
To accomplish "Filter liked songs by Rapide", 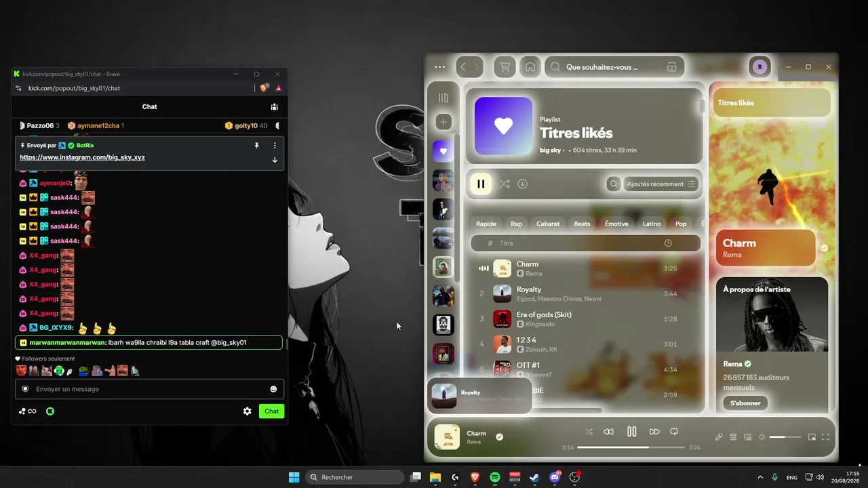I will click(x=486, y=224).
